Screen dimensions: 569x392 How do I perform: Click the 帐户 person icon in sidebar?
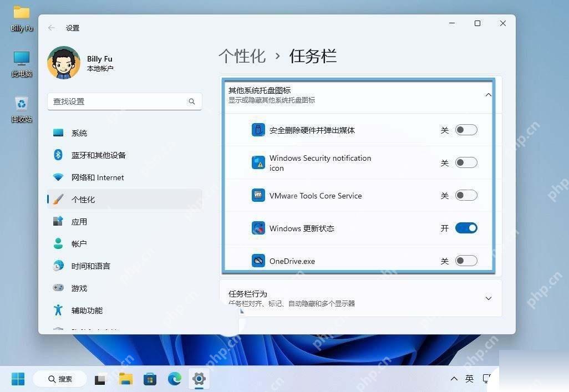pyautogui.click(x=58, y=243)
